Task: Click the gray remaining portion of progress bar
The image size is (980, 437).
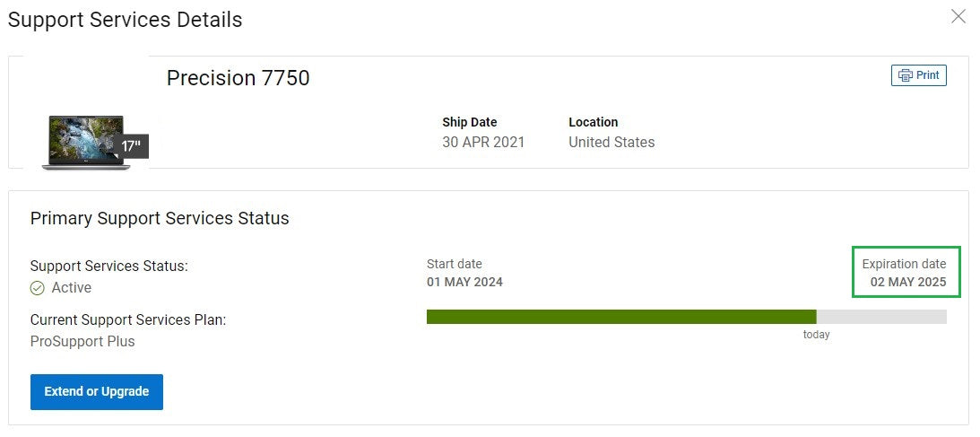Action: [x=881, y=317]
